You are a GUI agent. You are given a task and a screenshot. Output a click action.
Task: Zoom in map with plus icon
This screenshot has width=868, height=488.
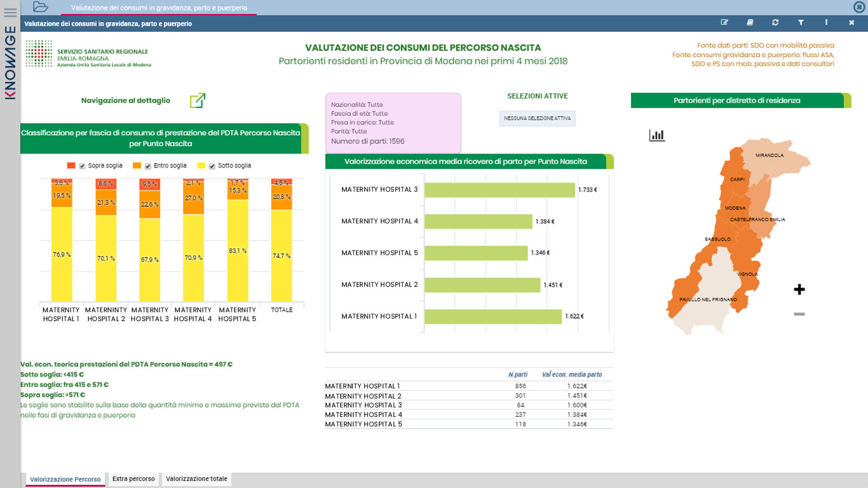coord(799,289)
